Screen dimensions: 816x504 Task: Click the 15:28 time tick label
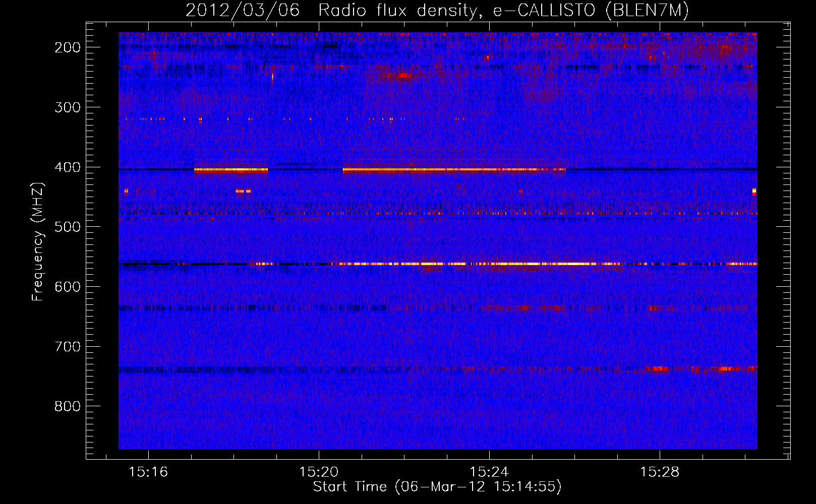tap(660, 472)
